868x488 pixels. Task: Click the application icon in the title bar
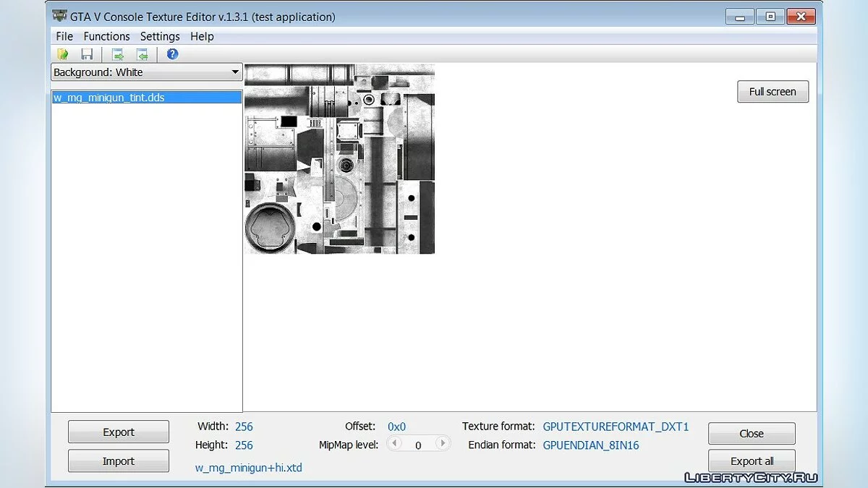59,16
